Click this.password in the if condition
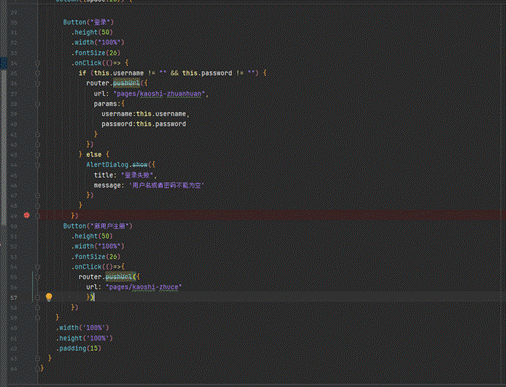 [207, 73]
